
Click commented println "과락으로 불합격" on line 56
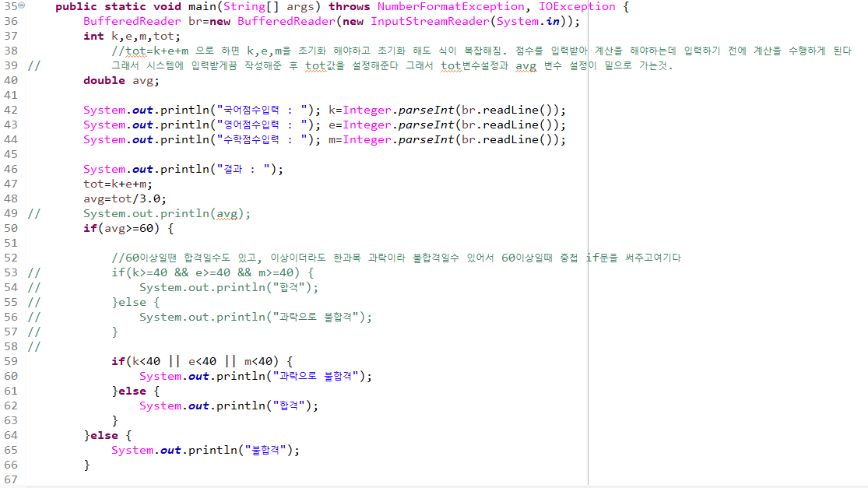pos(256,317)
